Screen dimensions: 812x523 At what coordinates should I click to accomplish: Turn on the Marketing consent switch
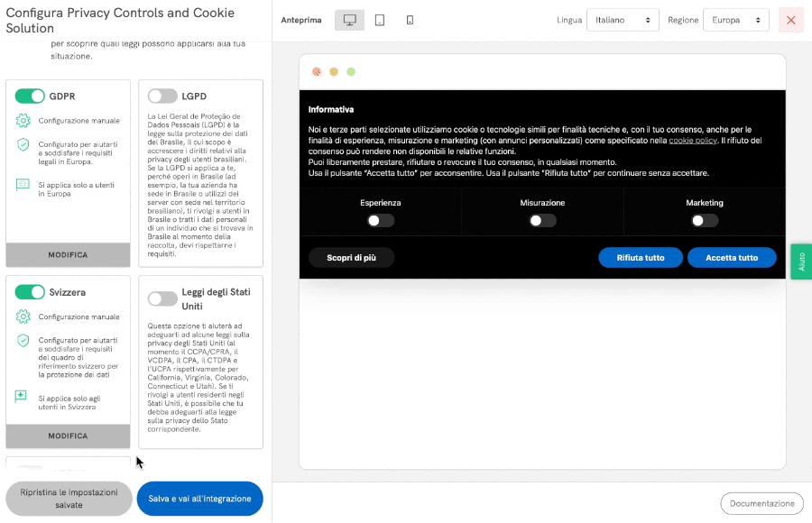click(x=704, y=220)
